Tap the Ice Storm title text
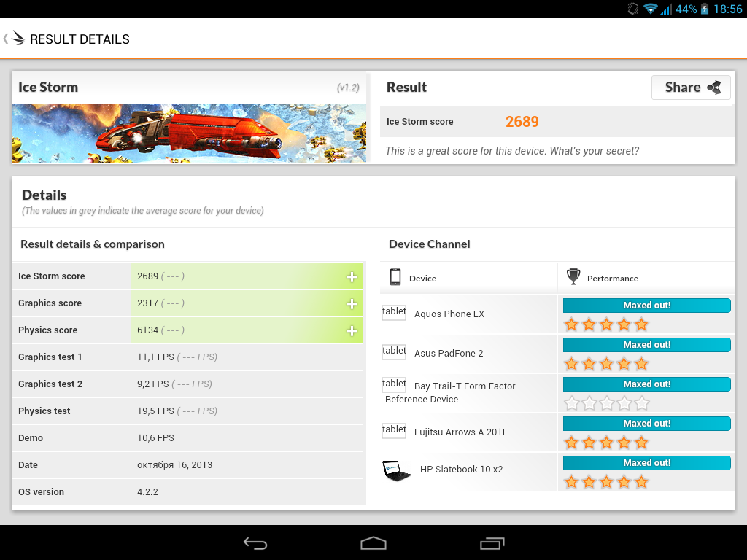This screenshot has height=560, width=747. point(48,87)
